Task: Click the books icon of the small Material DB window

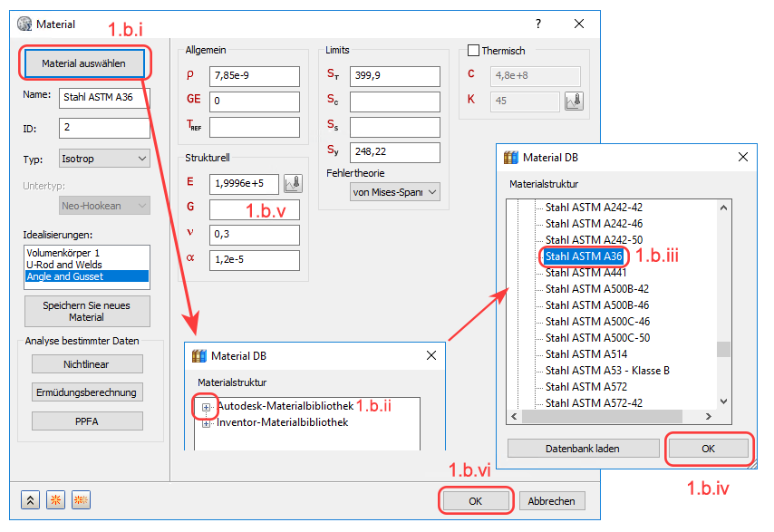Action: (x=198, y=356)
